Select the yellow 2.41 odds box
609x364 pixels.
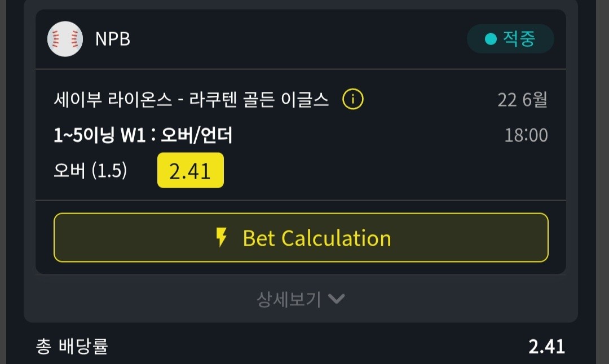191,170
